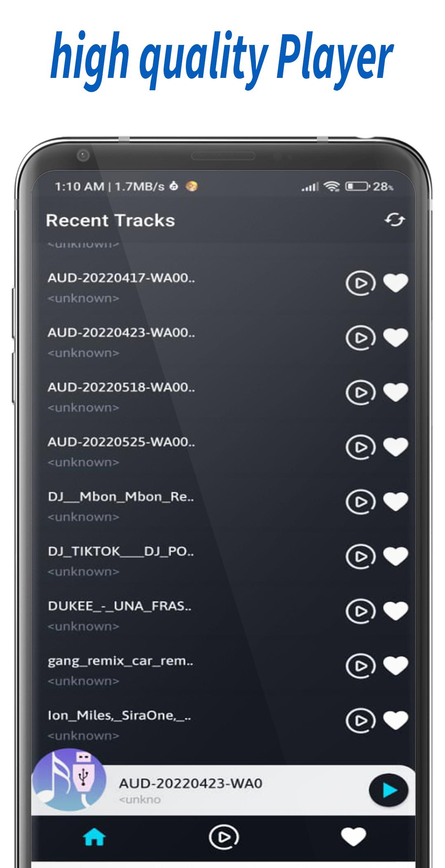Play Ion_Miles,_SiraOne track
Screen dimensions: 445x868
pyautogui.click(x=361, y=720)
